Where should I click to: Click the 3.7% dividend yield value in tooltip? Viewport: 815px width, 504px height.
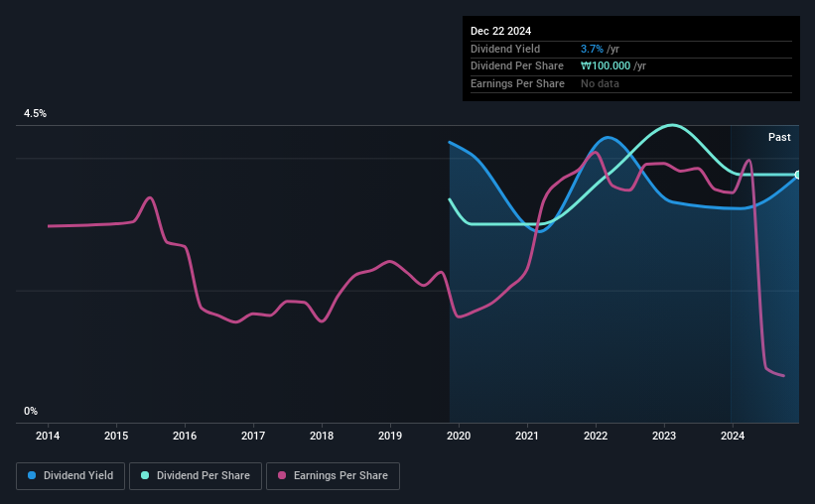click(x=592, y=49)
